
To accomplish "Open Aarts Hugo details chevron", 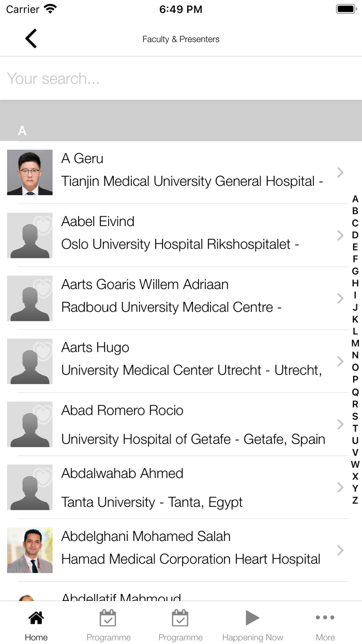I will [x=340, y=361].
